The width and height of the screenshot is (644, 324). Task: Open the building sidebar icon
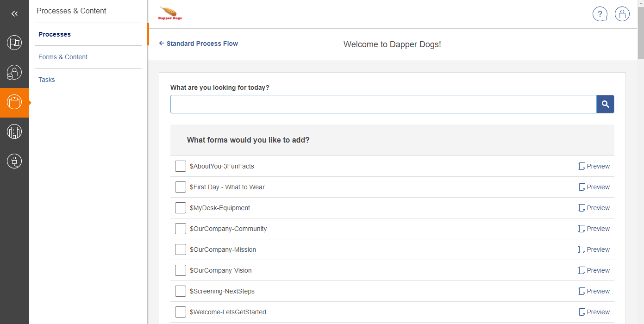(x=14, y=132)
